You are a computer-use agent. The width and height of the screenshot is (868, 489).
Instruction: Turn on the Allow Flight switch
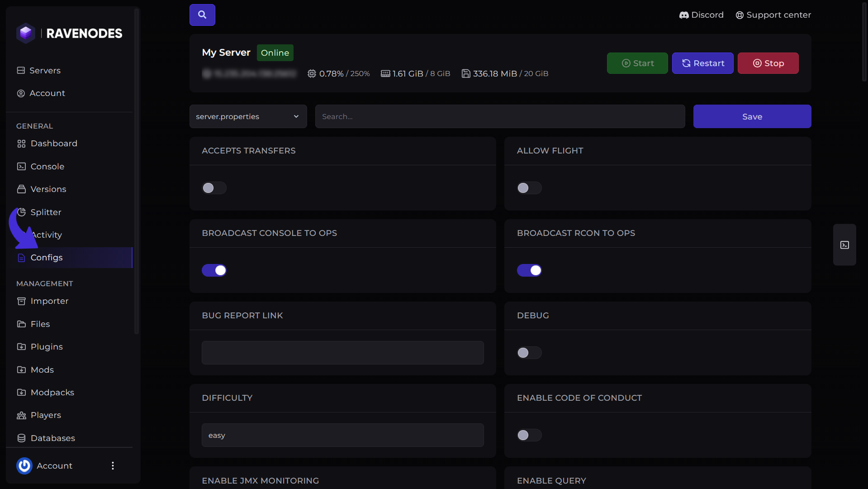point(529,188)
